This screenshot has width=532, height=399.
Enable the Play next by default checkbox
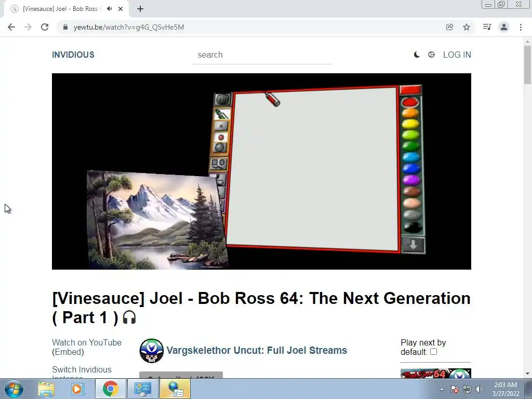(x=433, y=352)
